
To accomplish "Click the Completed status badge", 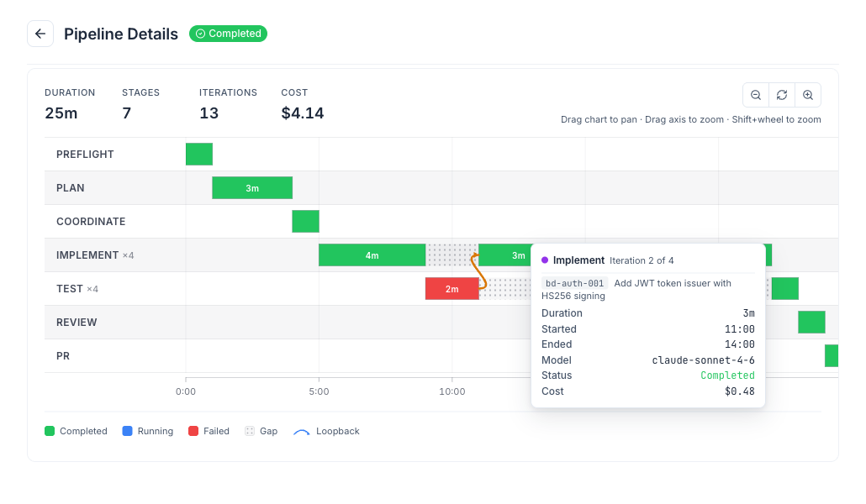I will [228, 34].
